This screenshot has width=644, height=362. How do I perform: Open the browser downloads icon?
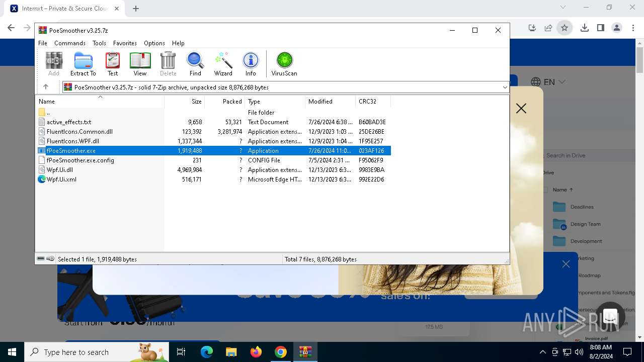(584, 28)
